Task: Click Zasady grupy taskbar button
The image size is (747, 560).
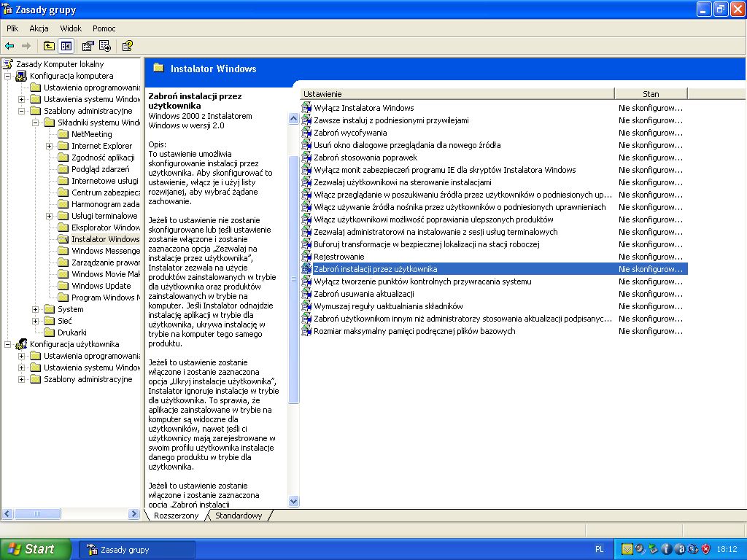Action: coord(136,550)
